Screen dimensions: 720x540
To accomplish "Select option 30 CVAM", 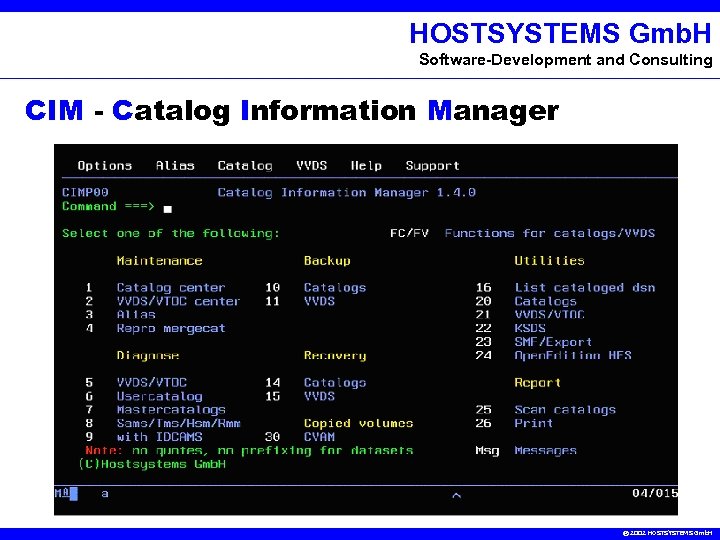I will (300, 437).
